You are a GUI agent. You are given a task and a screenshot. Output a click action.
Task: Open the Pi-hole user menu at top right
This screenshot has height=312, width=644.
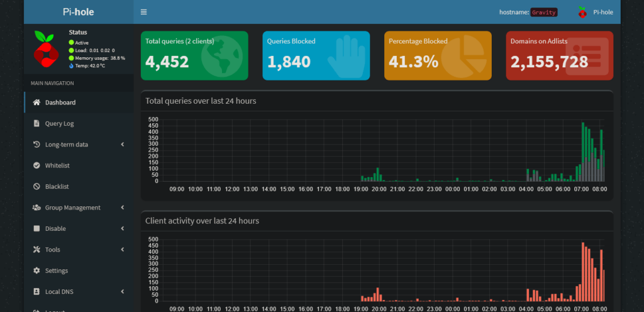[x=595, y=12]
